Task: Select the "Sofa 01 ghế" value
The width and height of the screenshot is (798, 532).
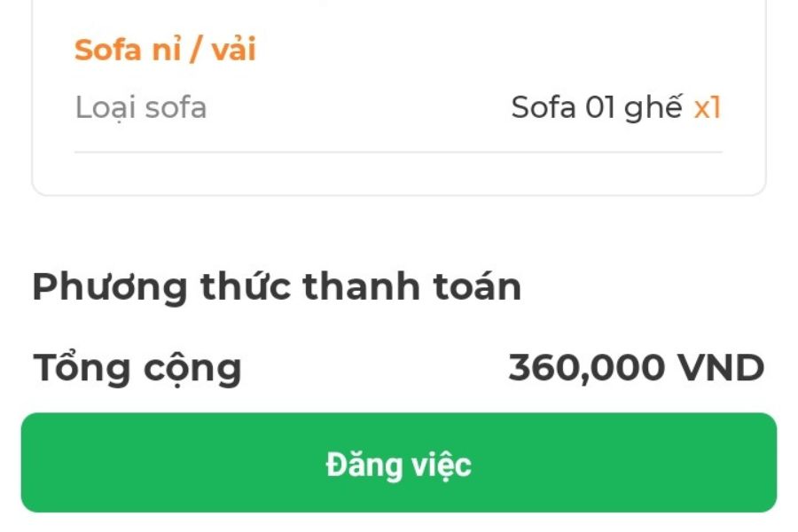Action: click(x=596, y=107)
